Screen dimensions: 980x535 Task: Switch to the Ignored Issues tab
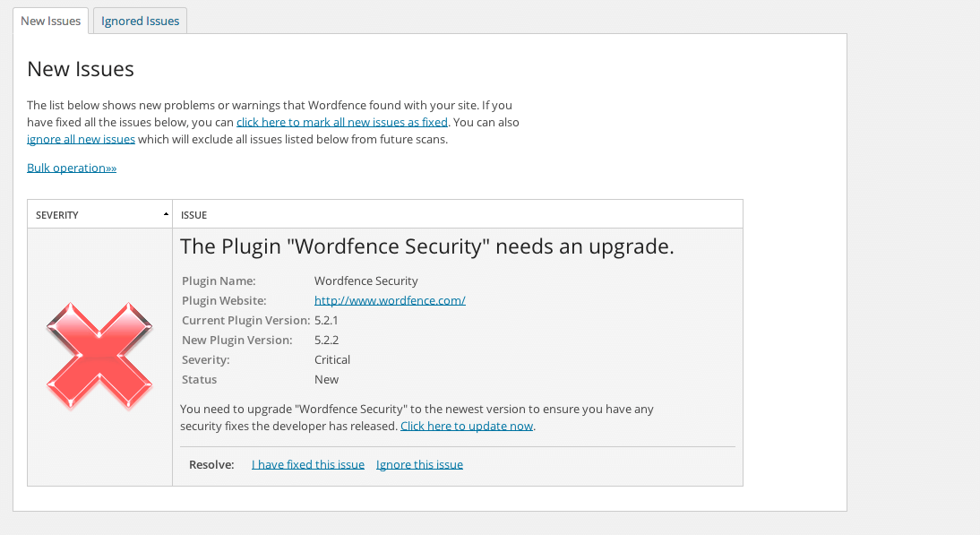click(x=140, y=21)
